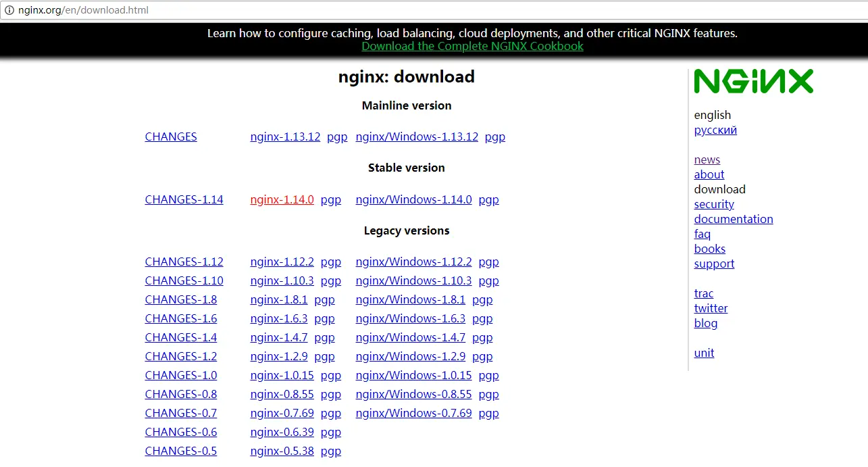Screen dimensions: 868x467
Task: Open the blog link in sidebar
Action: click(705, 323)
